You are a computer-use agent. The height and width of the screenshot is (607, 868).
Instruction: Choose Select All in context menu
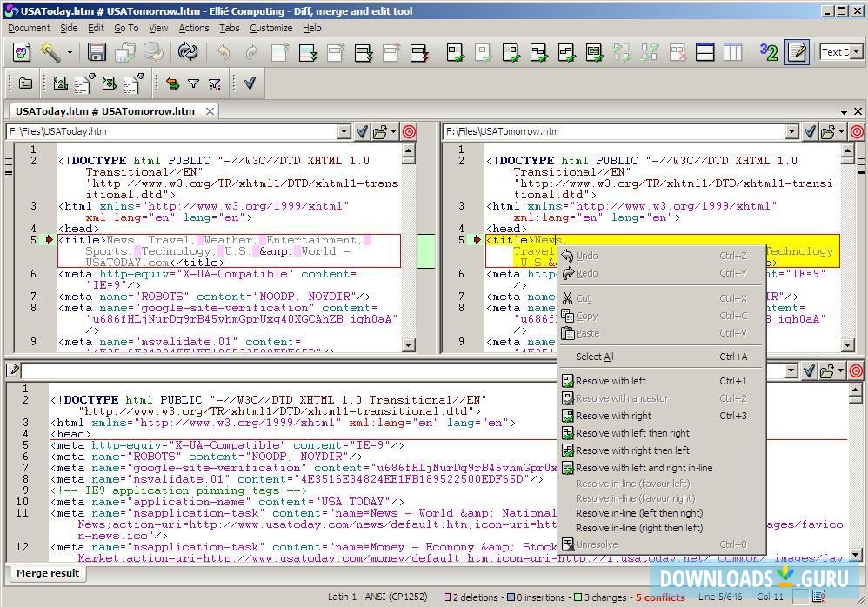tap(661, 357)
